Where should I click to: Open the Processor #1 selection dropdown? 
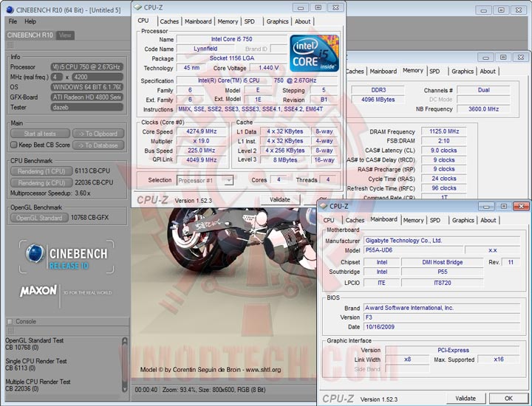click(205, 180)
